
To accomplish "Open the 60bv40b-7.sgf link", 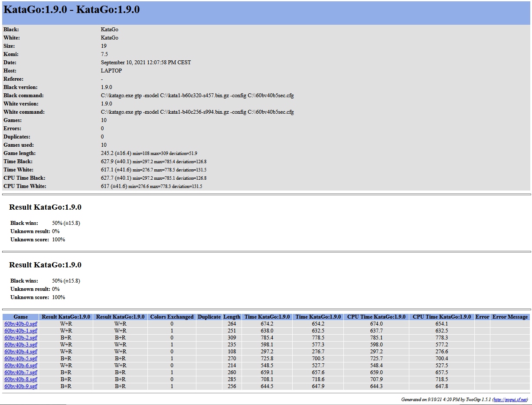I will 21,372.
